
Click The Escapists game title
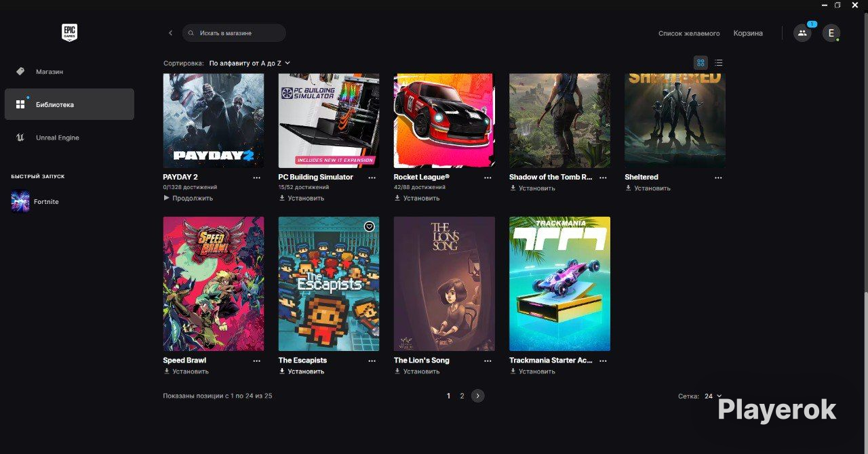[x=302, y=360]
